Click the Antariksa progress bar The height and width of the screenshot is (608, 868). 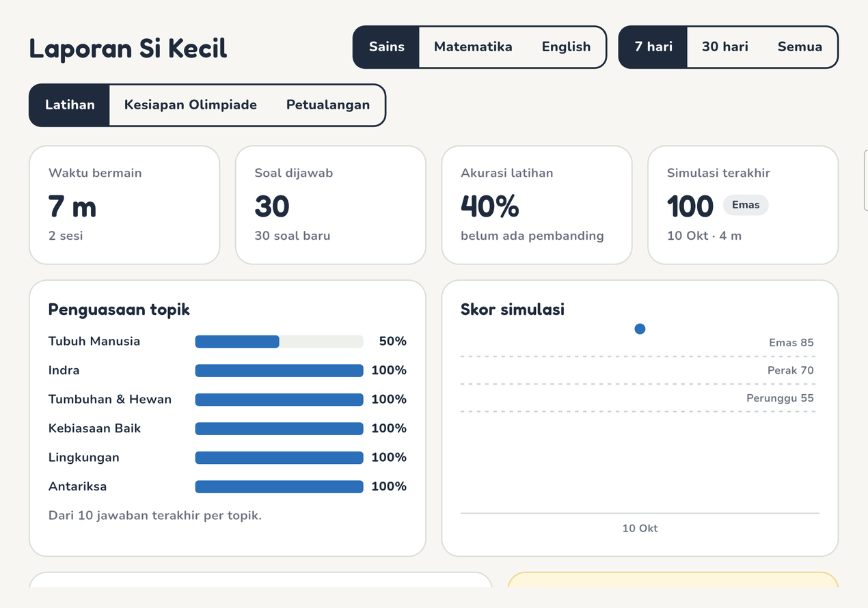(x=279, y=486)
